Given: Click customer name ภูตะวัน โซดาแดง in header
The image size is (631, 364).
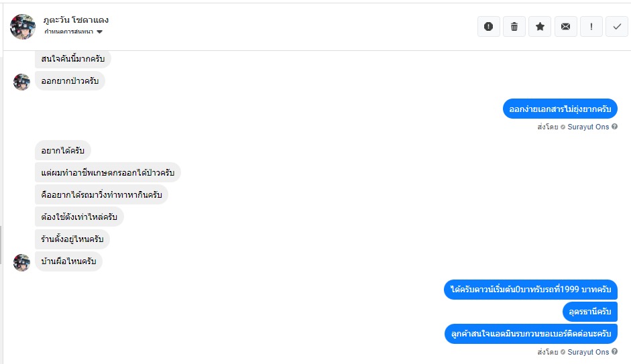Looking at the screenshot, I should 75,20.
